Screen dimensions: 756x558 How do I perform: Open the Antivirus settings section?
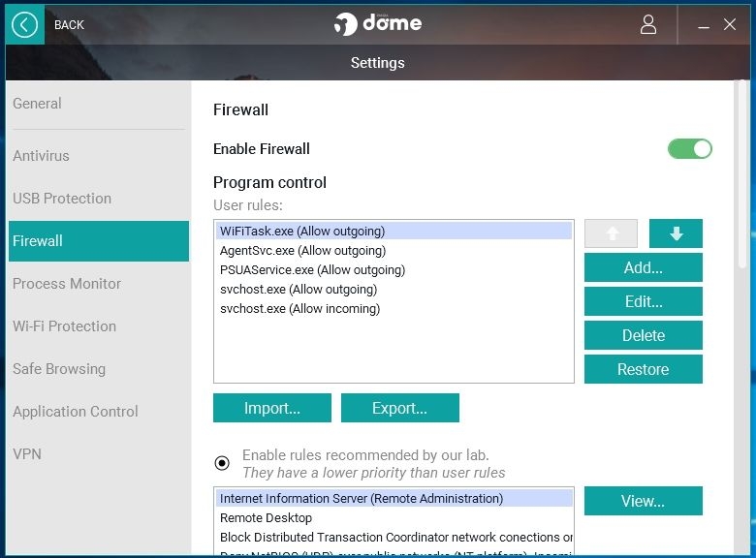[41, 156]
